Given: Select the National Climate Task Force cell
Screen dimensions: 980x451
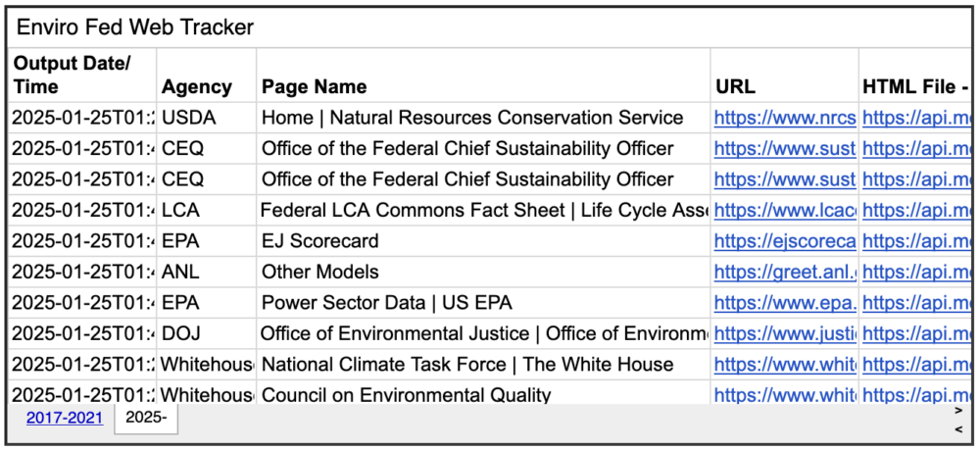Looking at the screenshot, I should pyautogui.click(x=483, y=364).
